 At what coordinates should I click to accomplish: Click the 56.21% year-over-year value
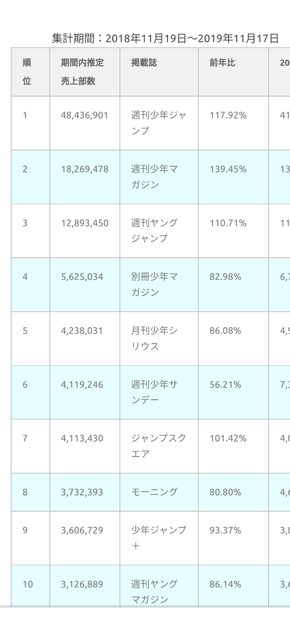(225, 385)
